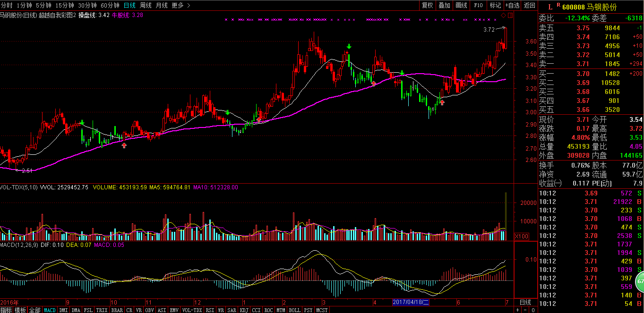
Task: Toggle the 画线 drawing tools
Action: 461,5
